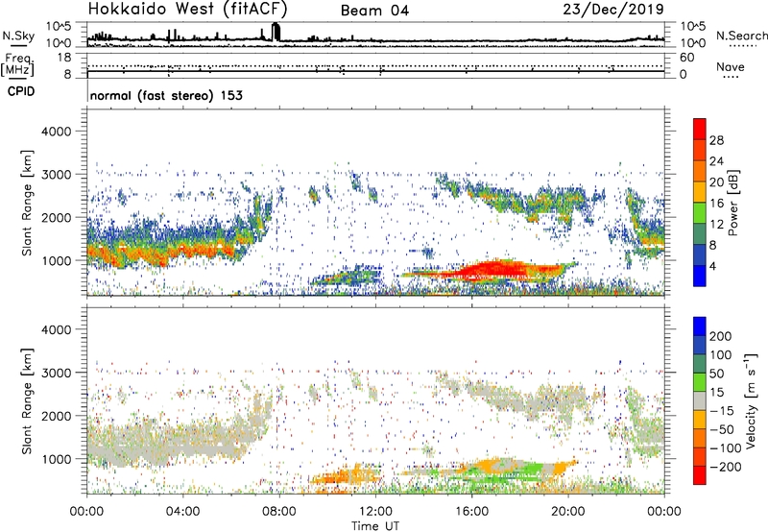Click the '18' frequency axis tick
Image resolution: width=768 pixels, height=532 pixels.
pyautogui.click(x=64, y=58)
